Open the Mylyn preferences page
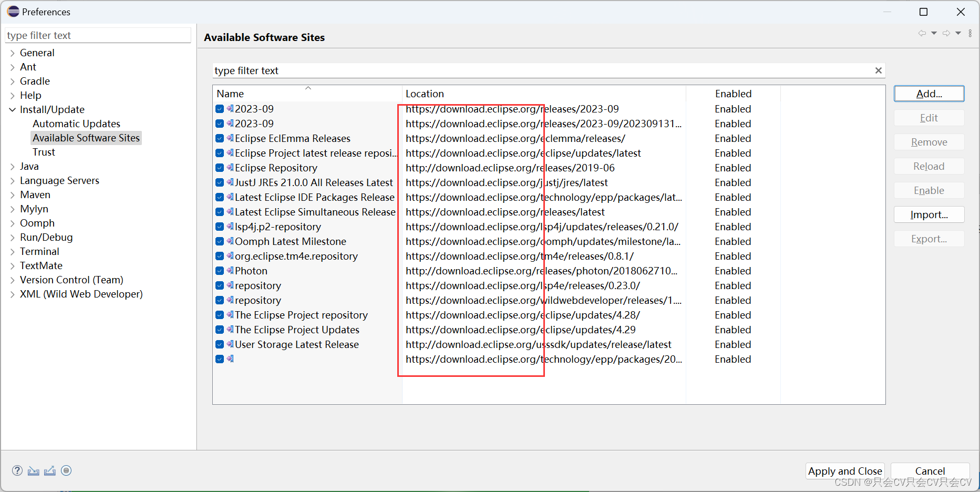Screen dimensions: 980x492 coord(34,209)
